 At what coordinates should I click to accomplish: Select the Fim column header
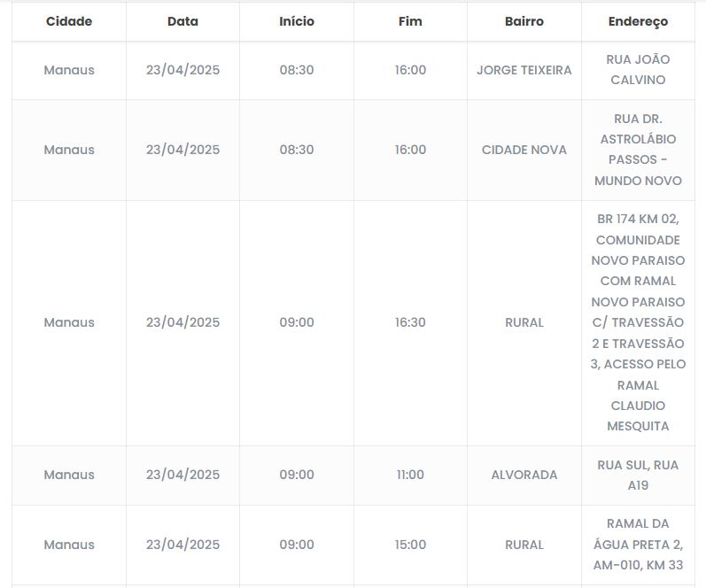tap(410, 21)
